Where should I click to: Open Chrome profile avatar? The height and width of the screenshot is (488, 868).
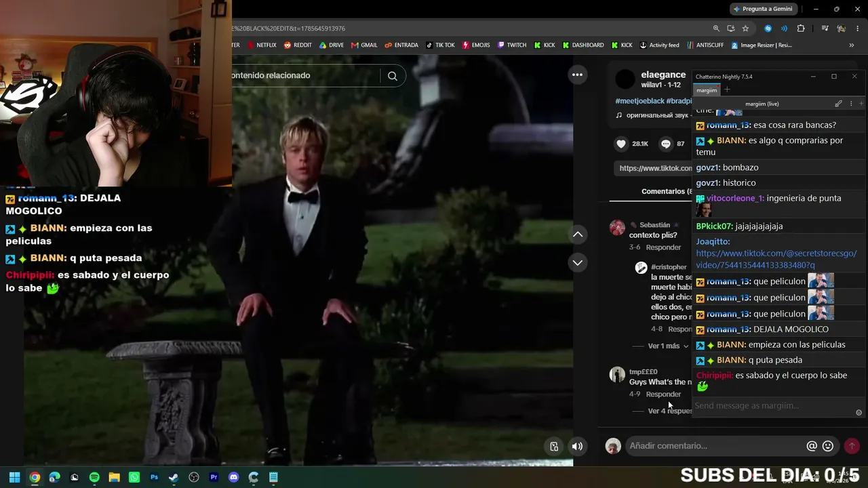coord(841,28)
